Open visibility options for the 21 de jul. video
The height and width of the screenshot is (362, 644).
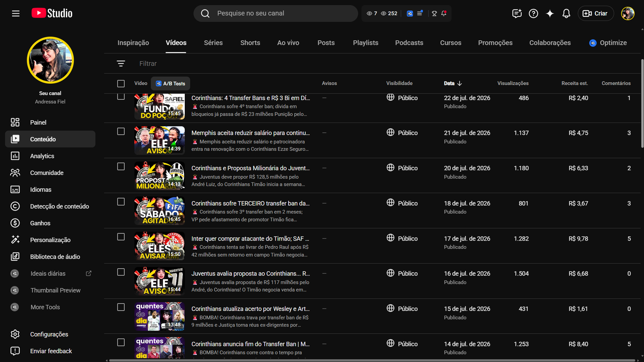(x=402, y=133)
